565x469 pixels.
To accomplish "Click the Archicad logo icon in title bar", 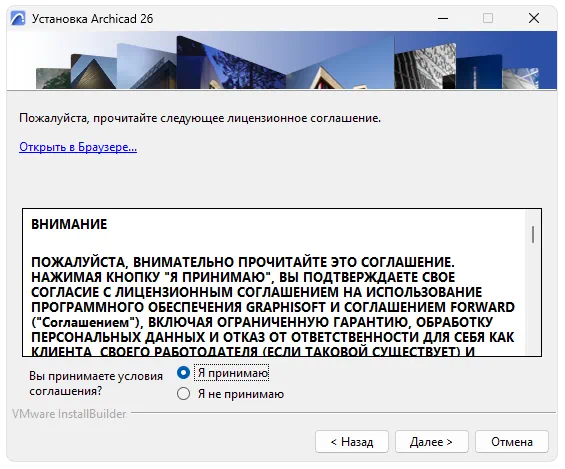I will coord(18,18).
